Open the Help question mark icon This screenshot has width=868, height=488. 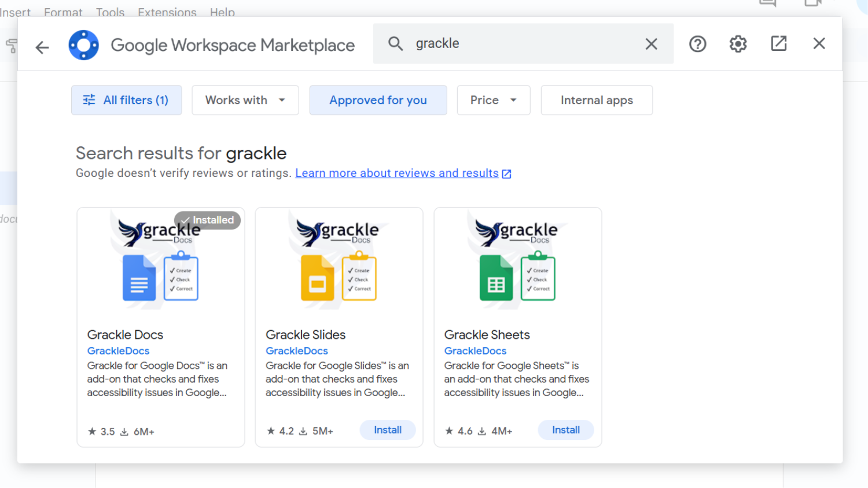pos(697,44)
